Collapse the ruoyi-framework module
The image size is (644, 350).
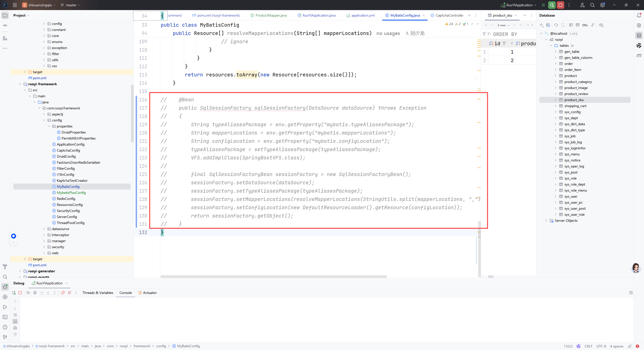tap(20, 84)
